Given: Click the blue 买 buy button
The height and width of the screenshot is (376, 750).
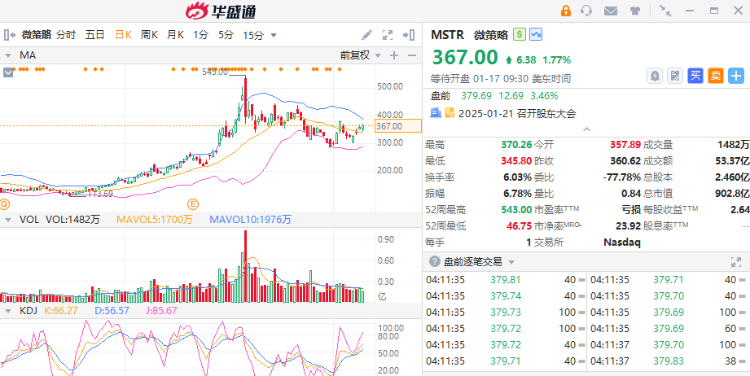Looking at the screenshot, I should point(695,76).
